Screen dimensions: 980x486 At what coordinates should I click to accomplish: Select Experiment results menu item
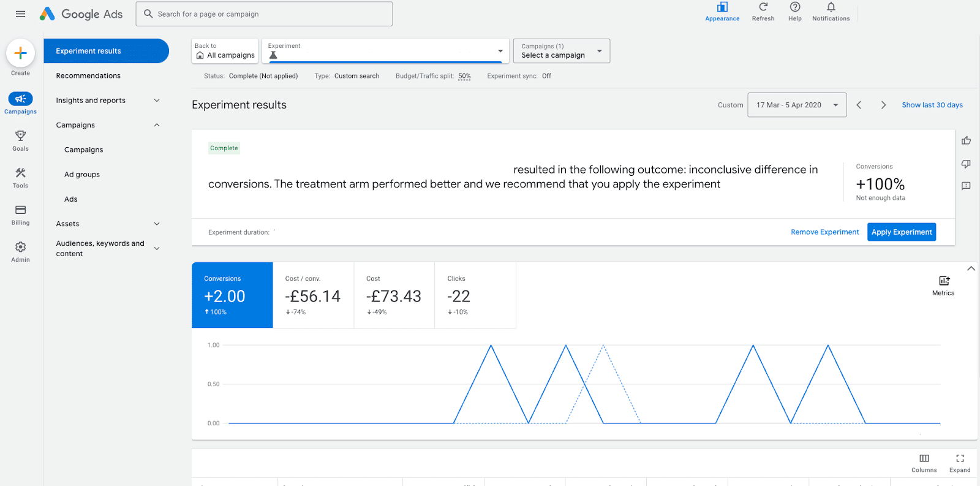[x=106, y=51]
